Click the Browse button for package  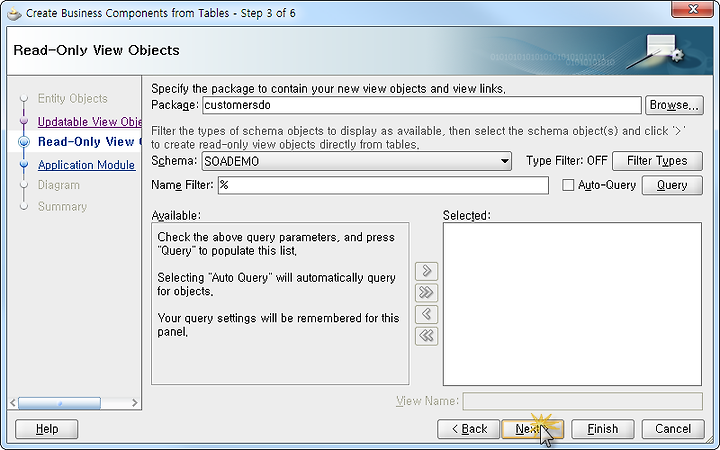674,105
